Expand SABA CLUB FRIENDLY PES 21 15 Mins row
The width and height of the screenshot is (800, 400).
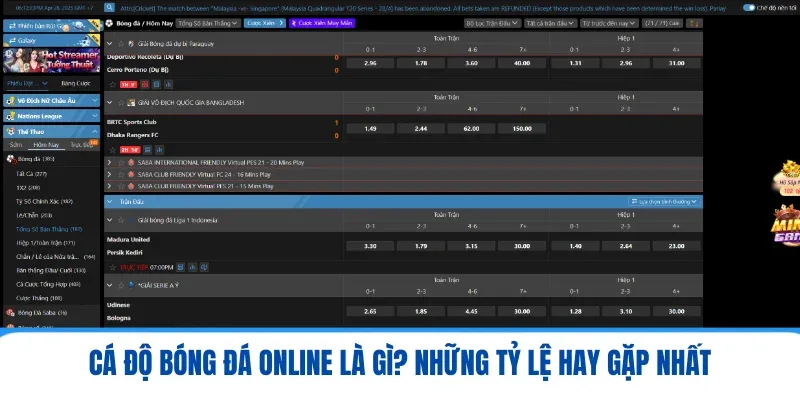(109, 186)
